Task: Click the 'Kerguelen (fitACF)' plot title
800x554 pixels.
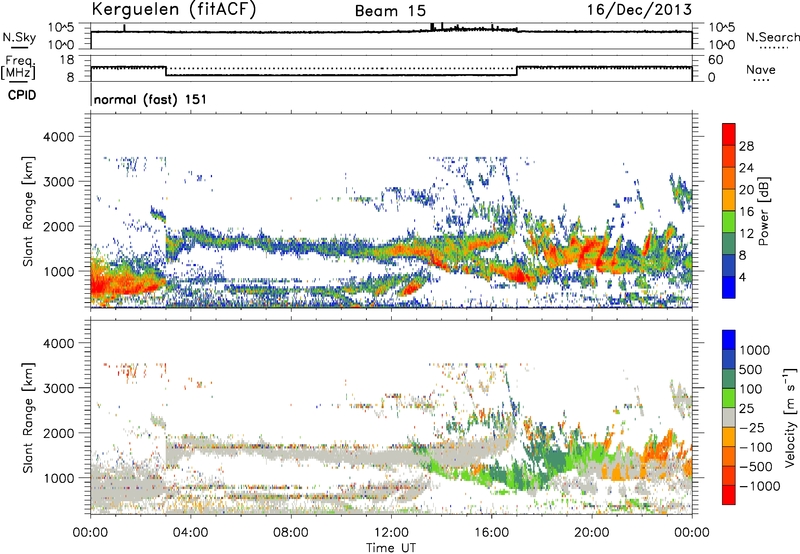Action: (173, 10)
